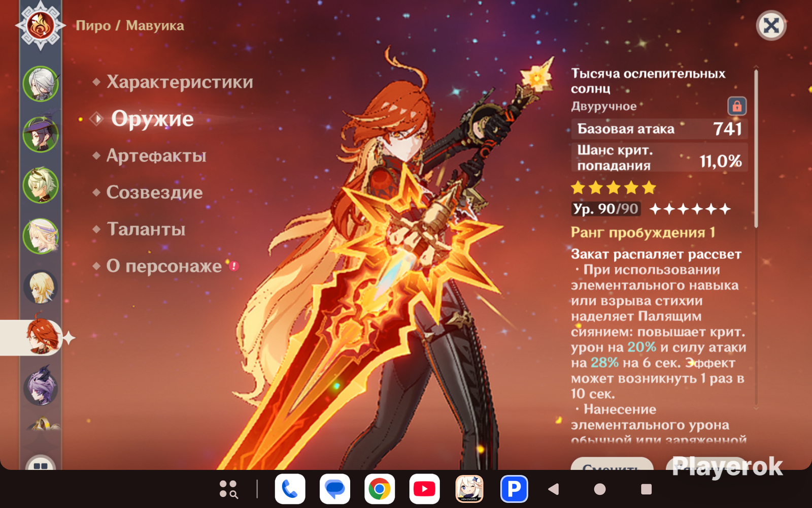Toggle the weapon lock icon
This screenshot has height=508, width=812.
[737, 106]
